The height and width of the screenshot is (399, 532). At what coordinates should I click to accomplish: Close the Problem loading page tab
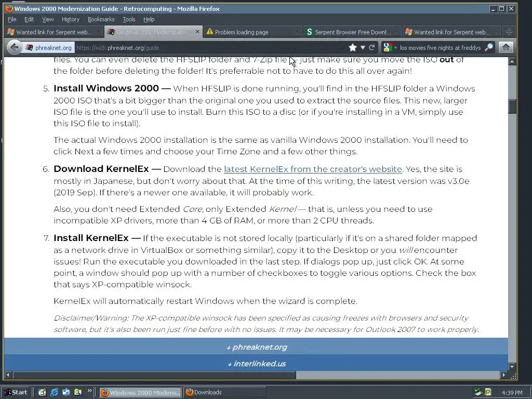click(297, 32)
